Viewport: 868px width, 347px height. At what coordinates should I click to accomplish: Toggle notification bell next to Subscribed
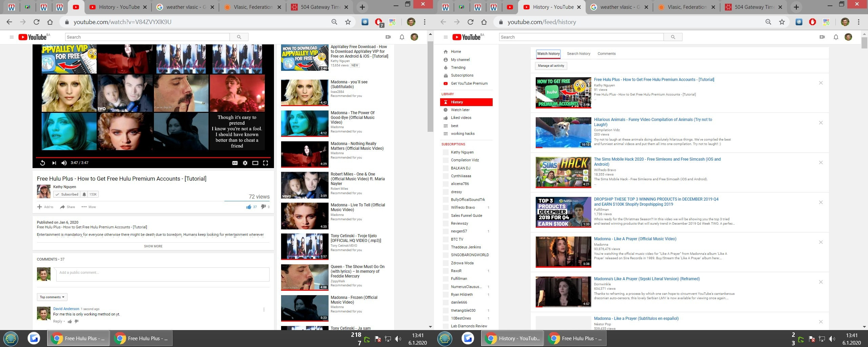pyautogui.click(x=84, y=194)
